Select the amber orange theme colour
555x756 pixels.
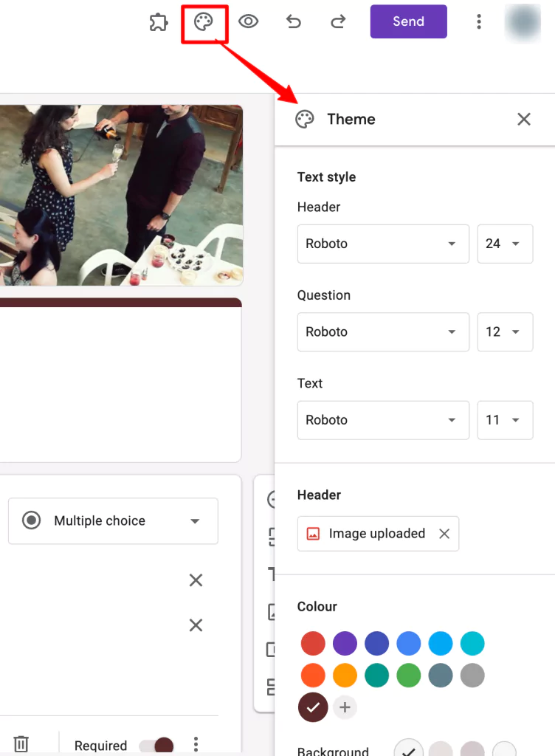pyautogui.click(x=345, y=676)
